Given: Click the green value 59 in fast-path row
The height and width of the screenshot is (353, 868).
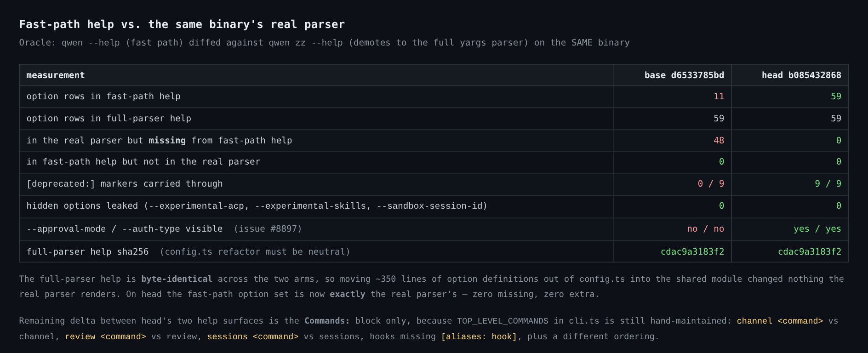Looking at the screenshot, I should pyautogui.click(x=836, y=97).
